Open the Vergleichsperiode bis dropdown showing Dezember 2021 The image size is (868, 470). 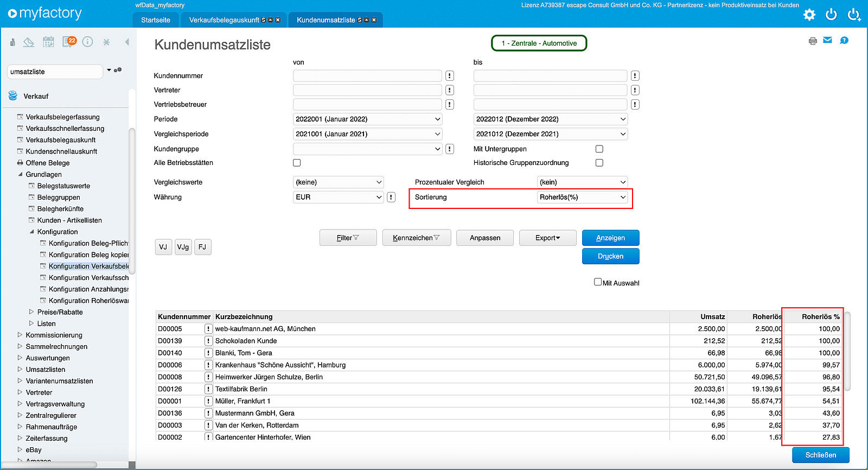[551, 134]
